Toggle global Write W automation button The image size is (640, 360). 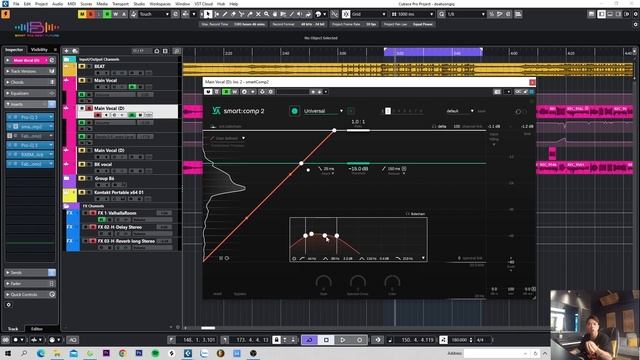point(116,14)
